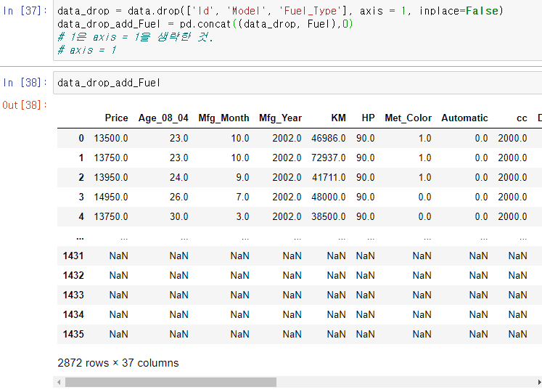Click Price value 13950.0

[111, 178]
